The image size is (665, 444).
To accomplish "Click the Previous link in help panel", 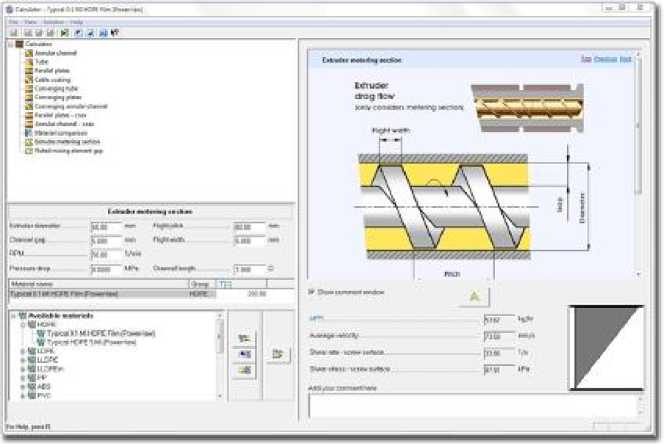I will click(605, 59).
